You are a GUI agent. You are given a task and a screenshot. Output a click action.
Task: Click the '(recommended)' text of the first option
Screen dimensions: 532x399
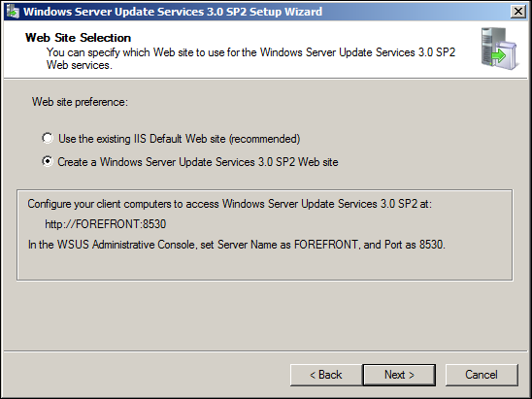pyautogui.click(x=265, y=139)
